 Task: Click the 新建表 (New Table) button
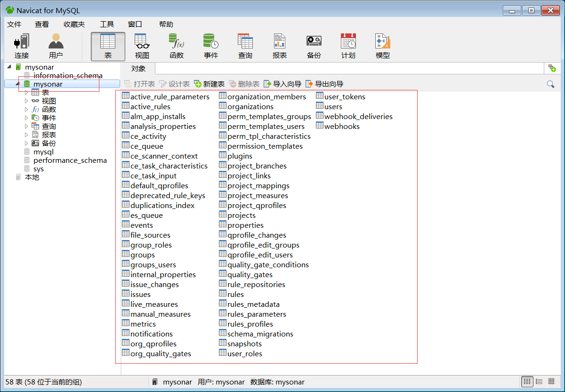210,84
